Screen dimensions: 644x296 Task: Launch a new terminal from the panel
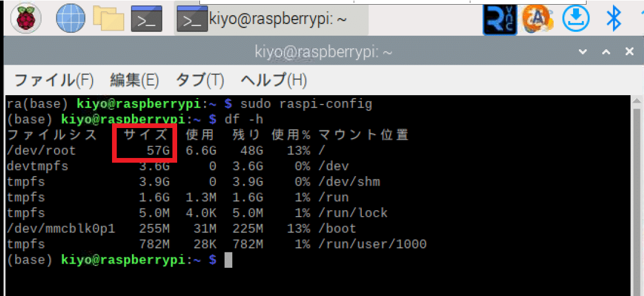(146, 18)
